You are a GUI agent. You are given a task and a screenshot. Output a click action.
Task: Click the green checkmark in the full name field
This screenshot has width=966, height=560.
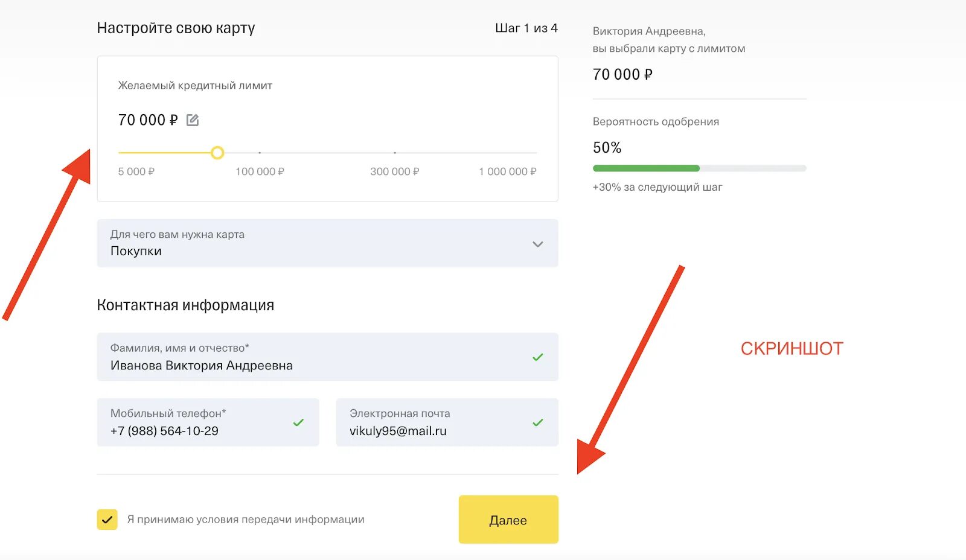537,357
